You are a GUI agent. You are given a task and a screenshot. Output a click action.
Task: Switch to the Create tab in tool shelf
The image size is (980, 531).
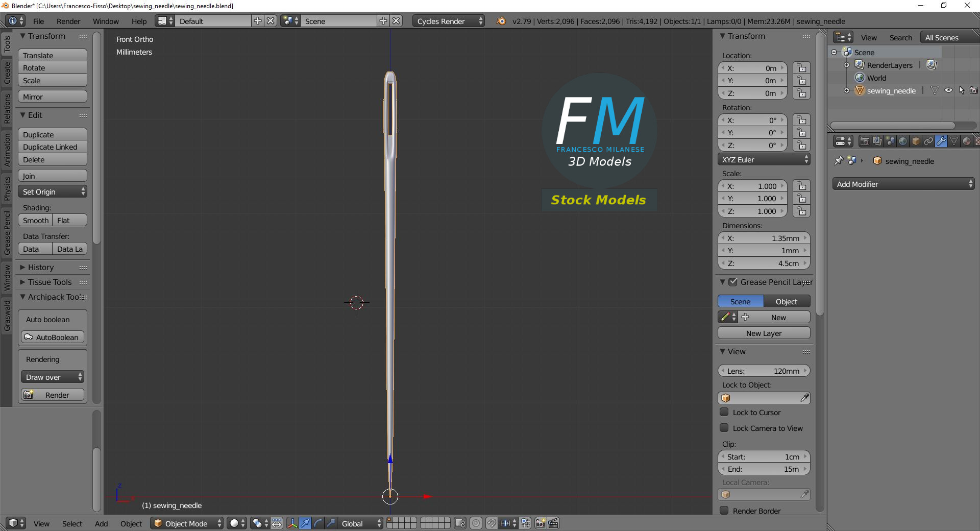[7, 73]
